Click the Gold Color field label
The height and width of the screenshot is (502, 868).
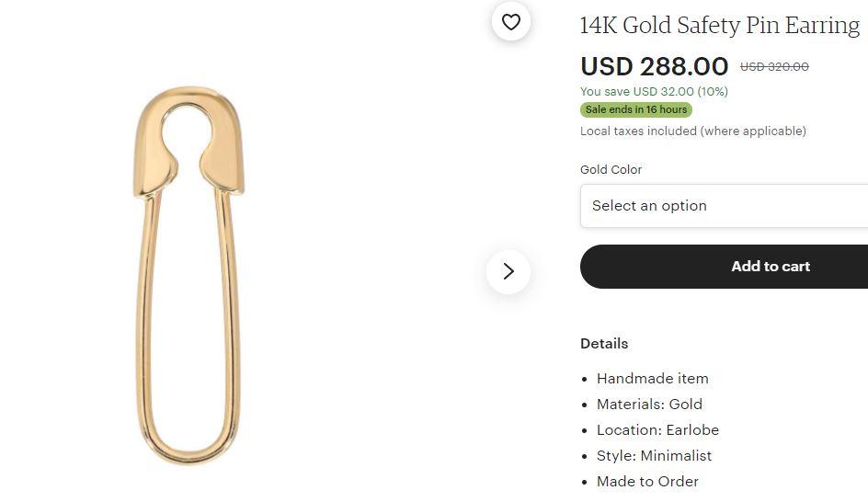click(611, 169)
